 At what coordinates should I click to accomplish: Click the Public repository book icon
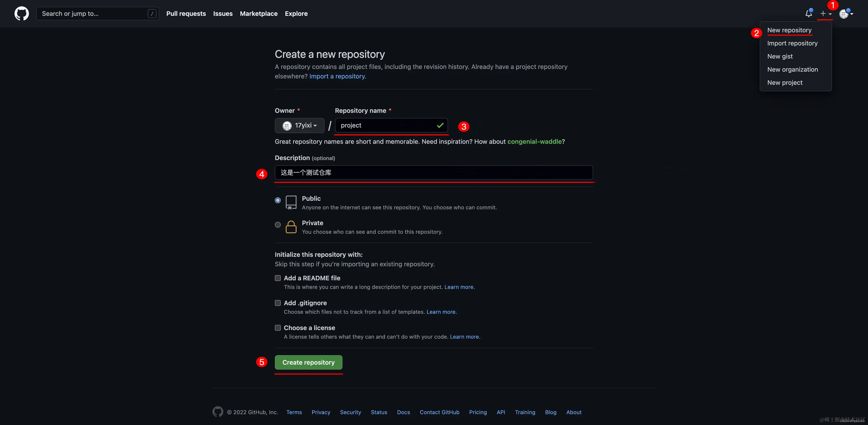point(291,202)
